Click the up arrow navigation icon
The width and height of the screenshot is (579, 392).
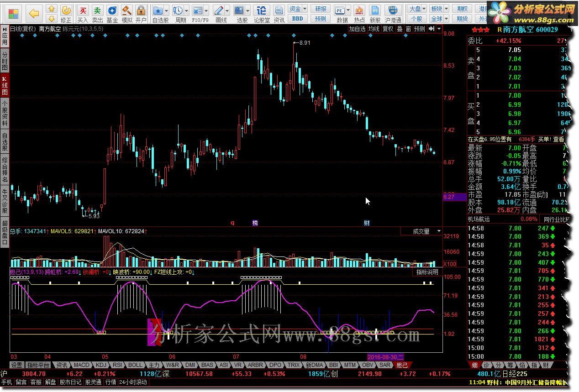[x=52, y=9]
